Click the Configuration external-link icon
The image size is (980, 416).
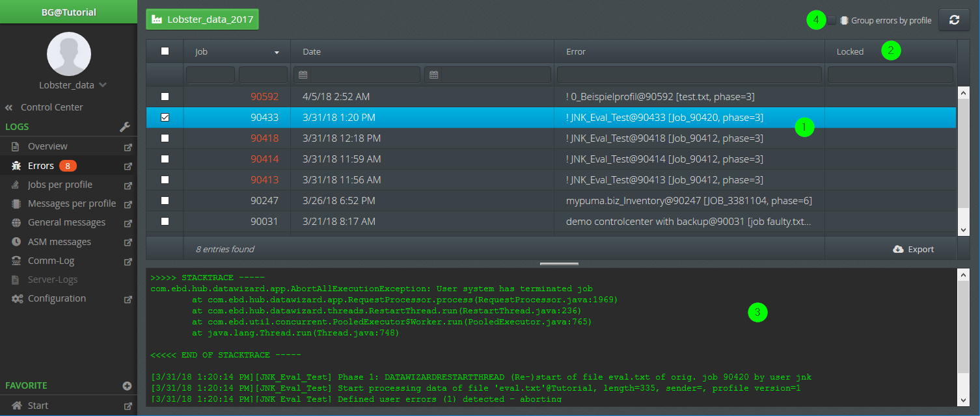(128, 299)
